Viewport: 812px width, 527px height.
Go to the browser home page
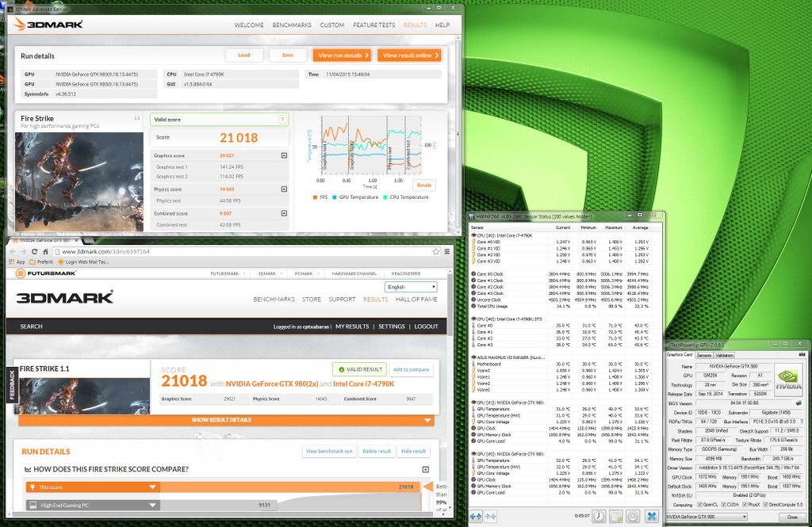tap(45, 251)
